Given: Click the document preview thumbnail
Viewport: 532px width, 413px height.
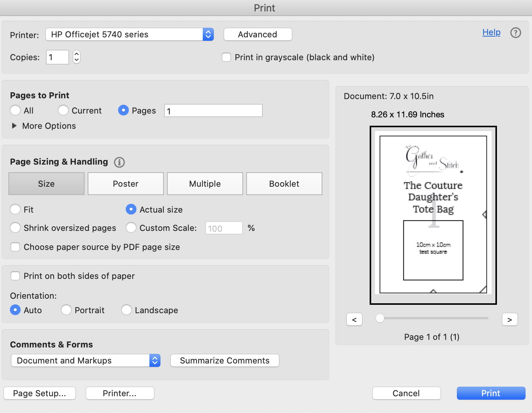Looking at the screenshot, I should 433,215.
